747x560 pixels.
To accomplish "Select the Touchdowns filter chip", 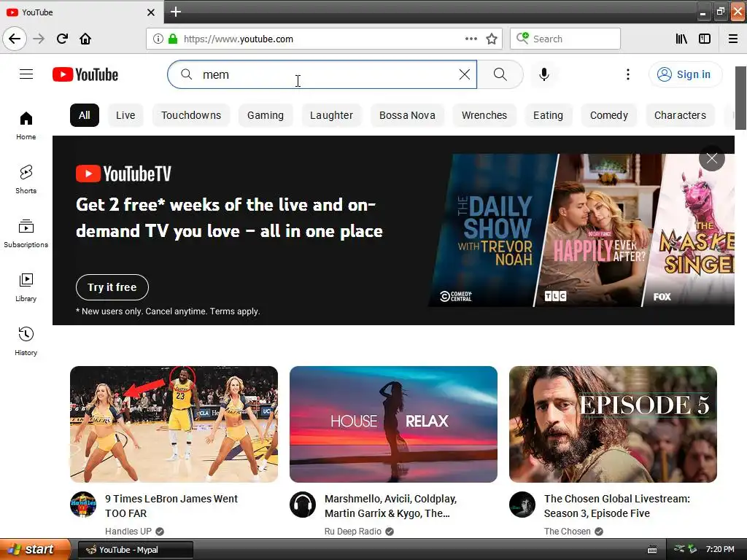I will pos(191,115).
